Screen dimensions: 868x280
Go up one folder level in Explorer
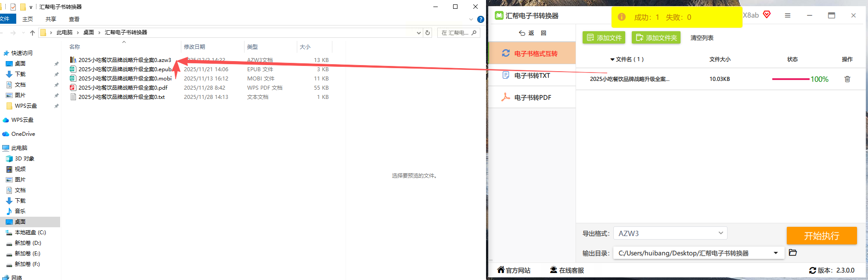point(32,33)
